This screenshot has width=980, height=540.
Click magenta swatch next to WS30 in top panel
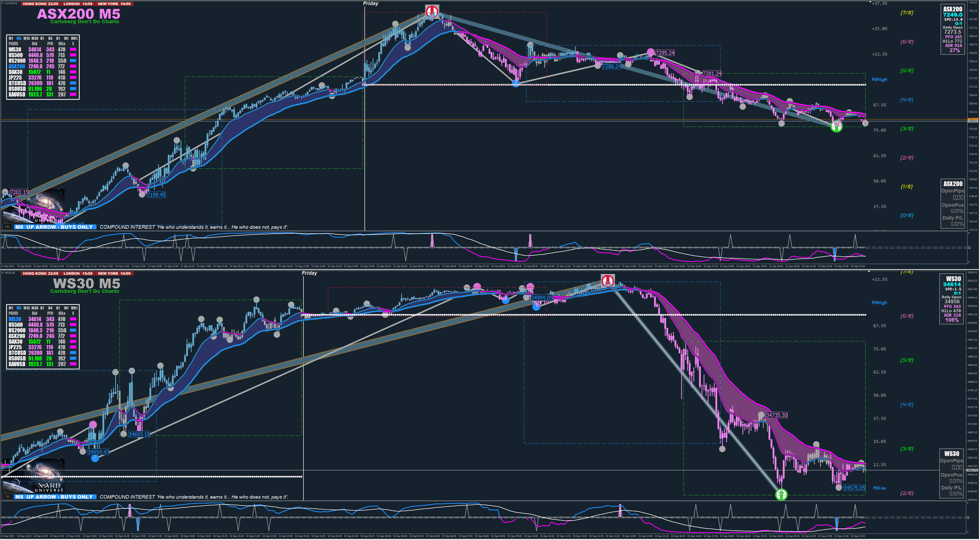point(73,50)
